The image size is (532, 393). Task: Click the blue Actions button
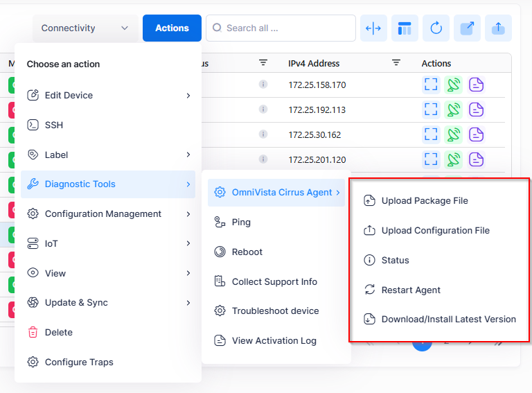172,28
